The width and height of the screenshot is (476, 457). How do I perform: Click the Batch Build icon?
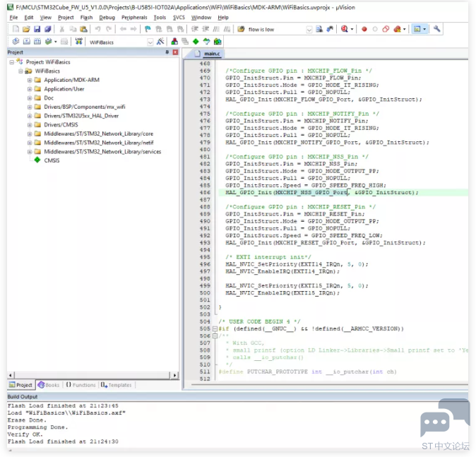(48, 42)
